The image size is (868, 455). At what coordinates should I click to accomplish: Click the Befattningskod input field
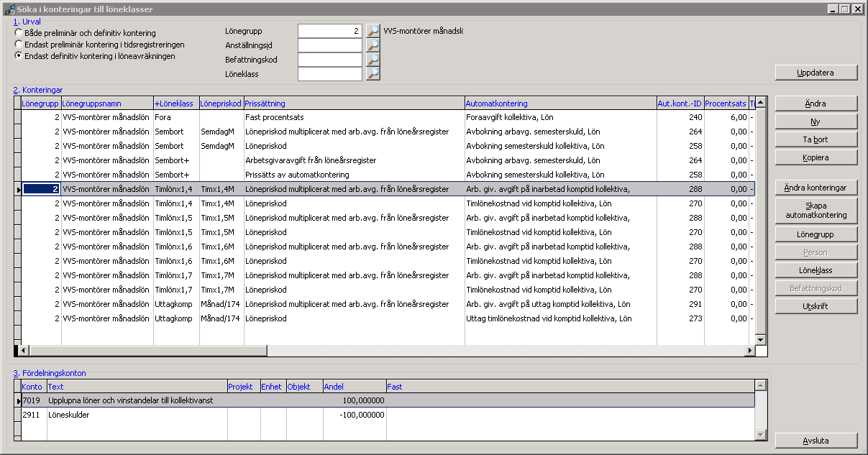(x=330, y=60)
